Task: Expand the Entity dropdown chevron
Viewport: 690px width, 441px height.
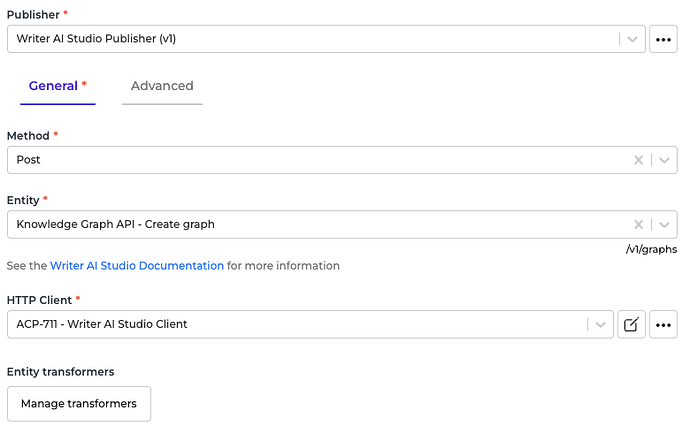Action: (x=664, y=224)
